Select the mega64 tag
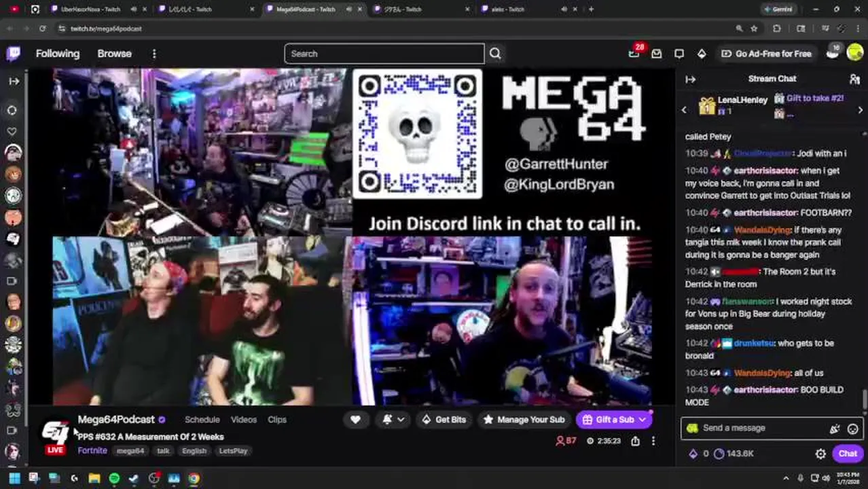 coord(130,451)
